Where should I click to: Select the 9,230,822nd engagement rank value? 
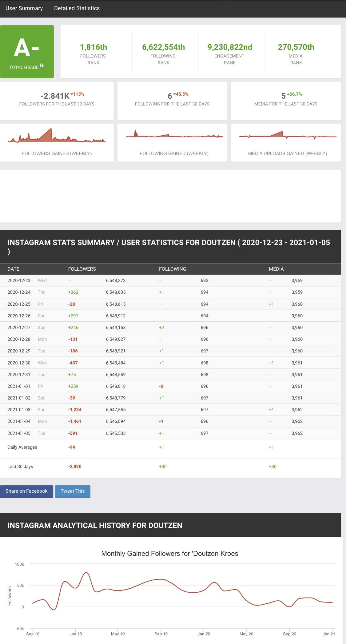230,47
